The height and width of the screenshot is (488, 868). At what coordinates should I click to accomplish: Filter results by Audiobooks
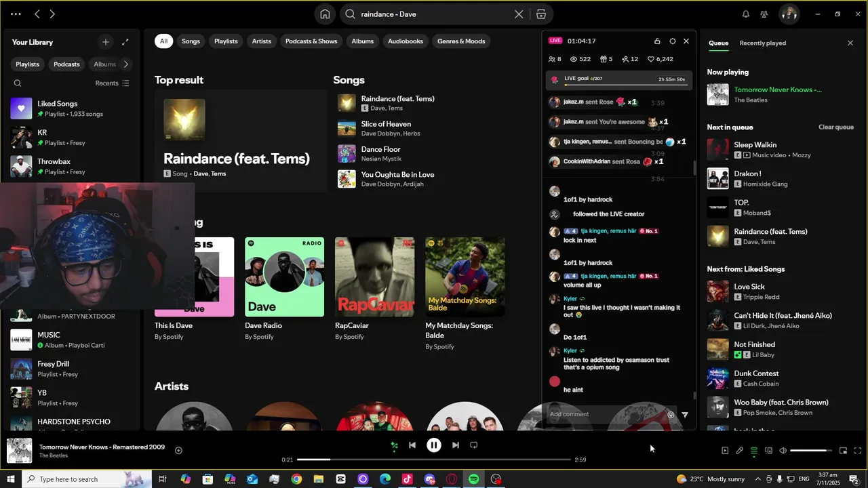(x=406, y=41)
